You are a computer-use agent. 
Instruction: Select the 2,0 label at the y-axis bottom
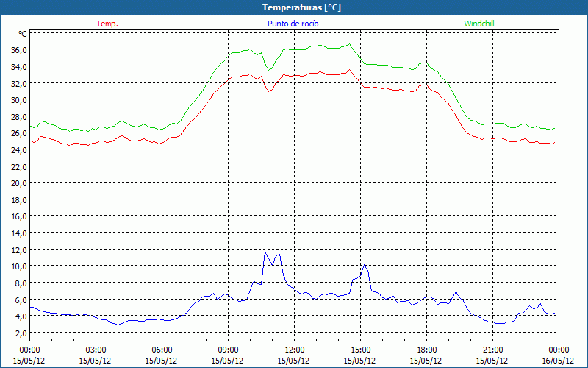pyautogui.click(x=20, y=333)
